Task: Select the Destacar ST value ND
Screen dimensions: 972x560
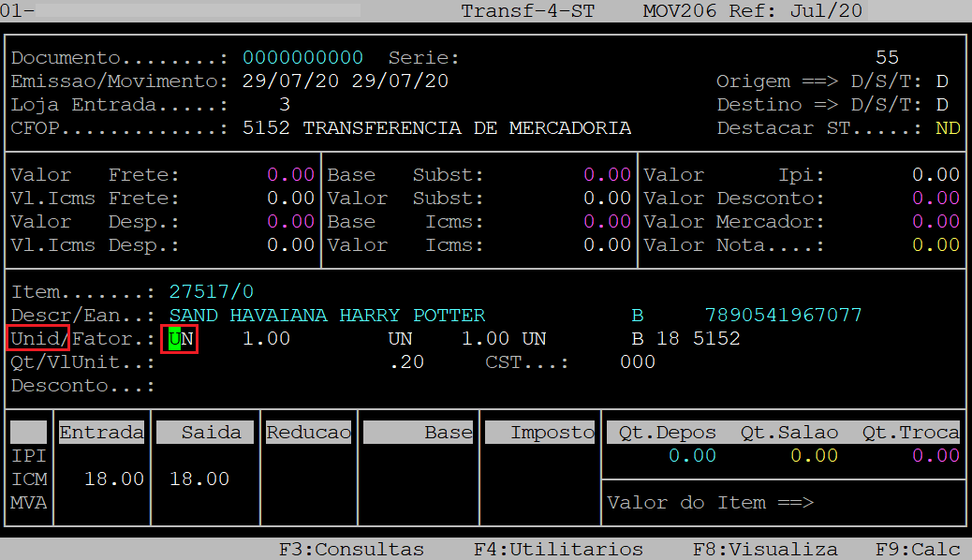Action: (948, 128)
